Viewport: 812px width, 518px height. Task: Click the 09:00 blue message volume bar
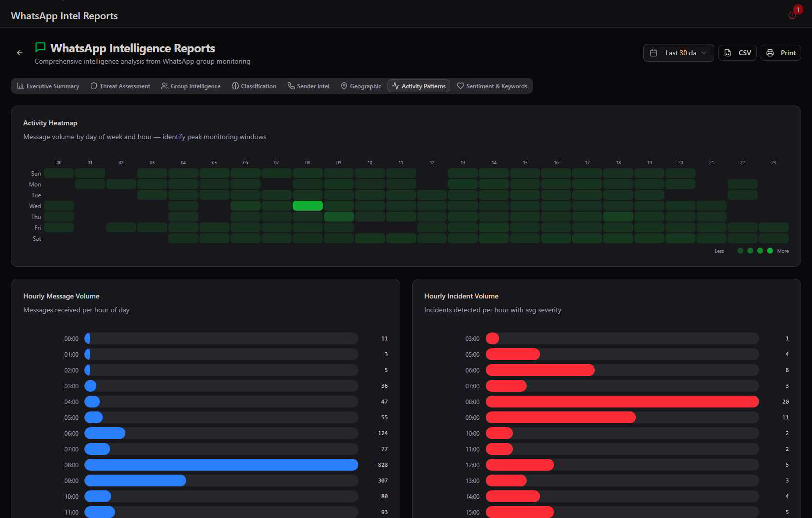pyautogui.click(x=135, y=481)
